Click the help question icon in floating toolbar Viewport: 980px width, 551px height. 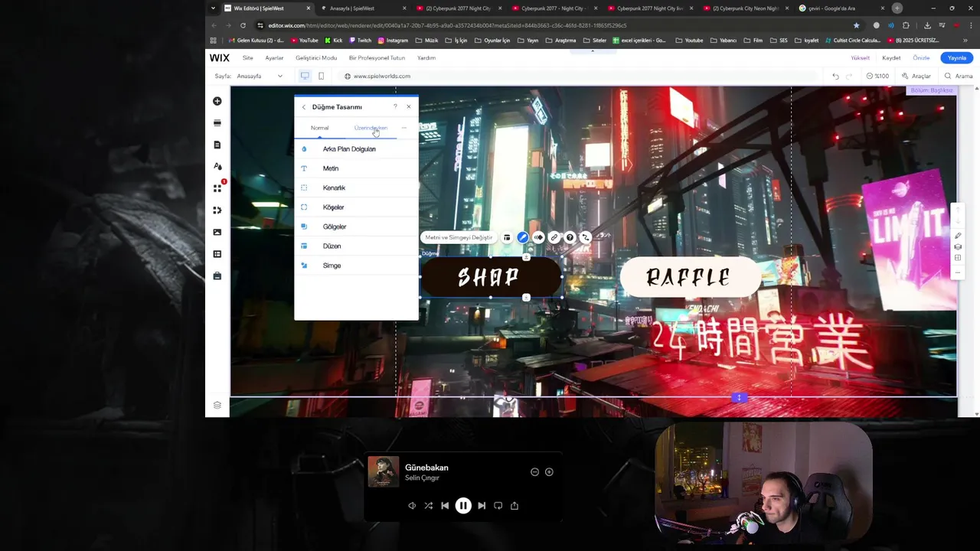point(570,237)
